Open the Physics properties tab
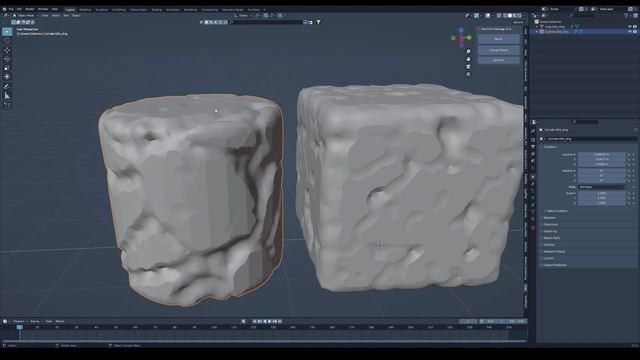640x360 pixels. click(533, 198)
